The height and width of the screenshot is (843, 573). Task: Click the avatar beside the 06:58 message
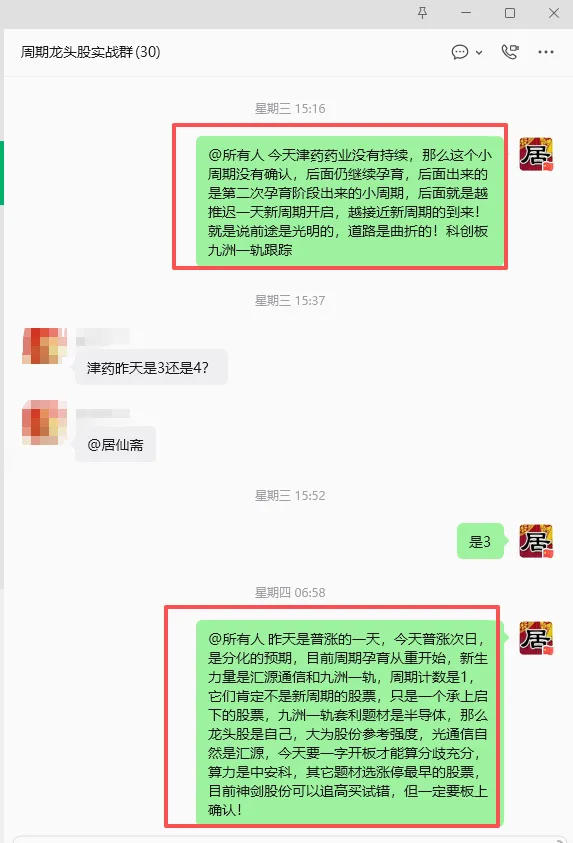(x=536, y=638)
